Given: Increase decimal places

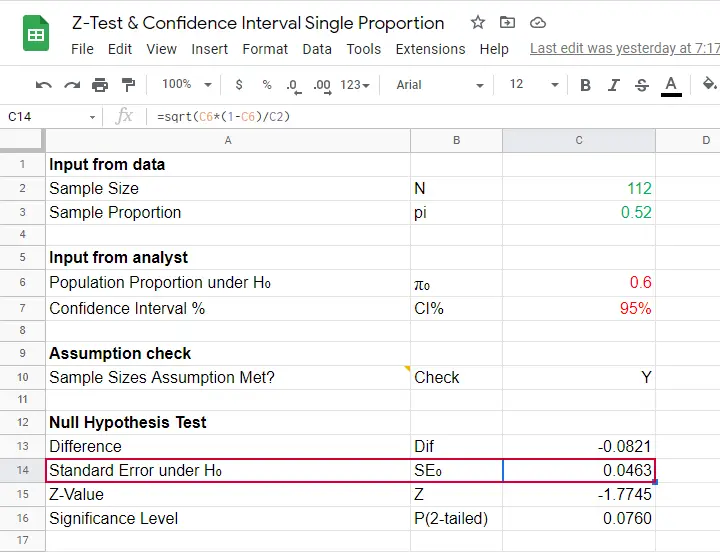Looking at the screenshot, I should 322,86.
